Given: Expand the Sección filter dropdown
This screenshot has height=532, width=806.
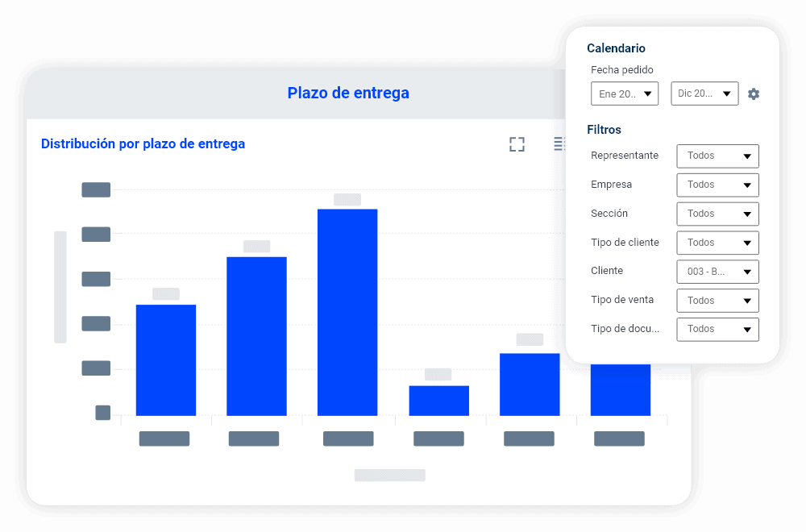Looking at the screenshot, I should (x=717, y=214).
